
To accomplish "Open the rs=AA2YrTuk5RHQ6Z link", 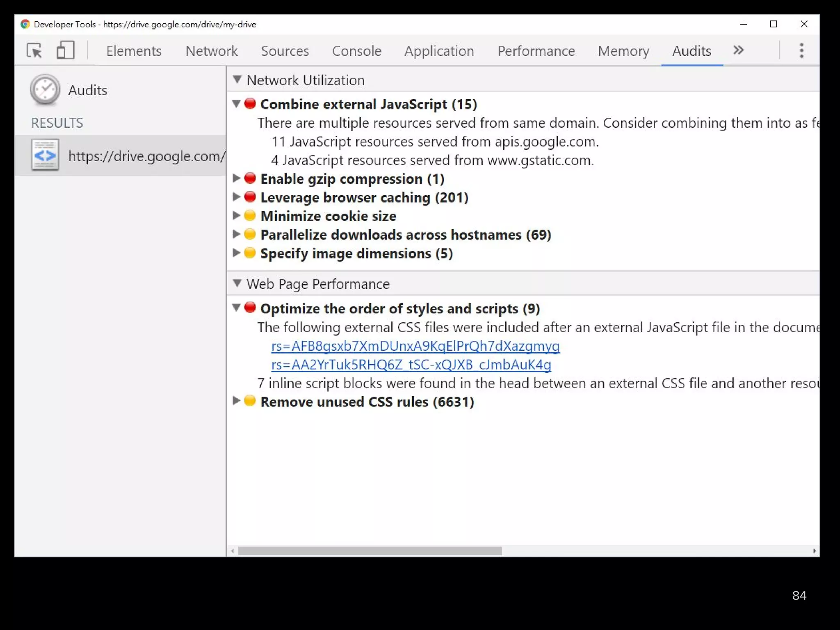I will 411,365.
